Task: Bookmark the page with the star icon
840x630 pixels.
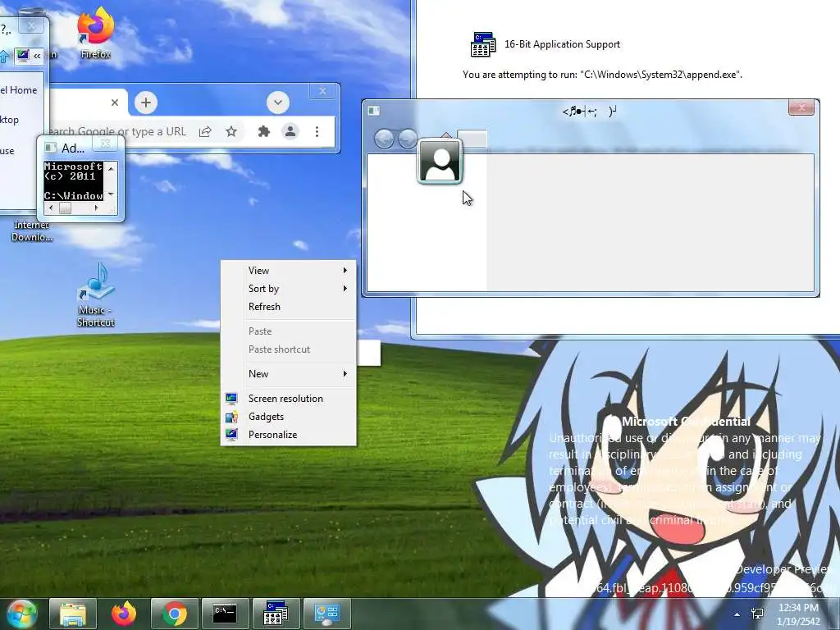Action: [x=231, y=132]
